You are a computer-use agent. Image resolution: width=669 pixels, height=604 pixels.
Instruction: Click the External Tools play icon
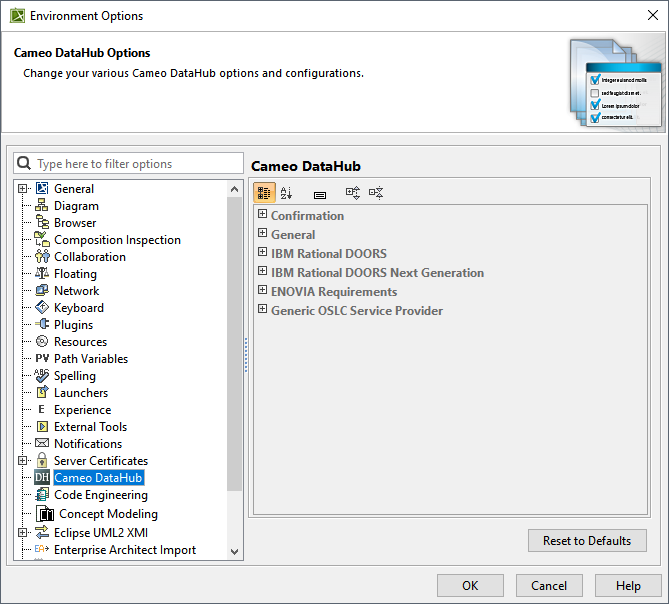tap(42, 427)
